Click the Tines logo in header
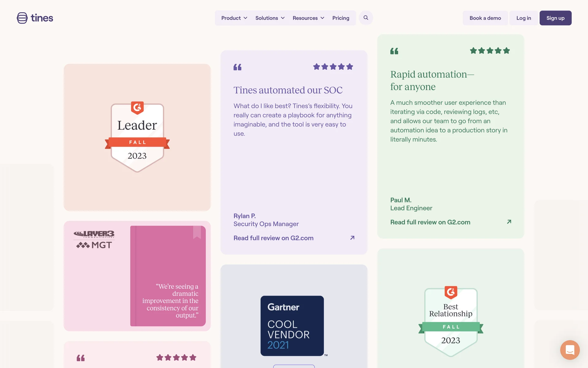 (35, 18)
